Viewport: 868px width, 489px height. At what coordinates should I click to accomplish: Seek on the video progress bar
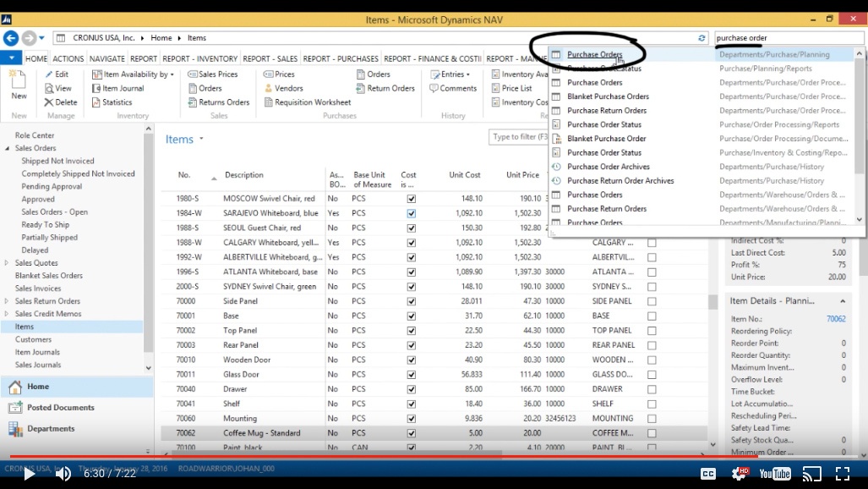(x=434, y=456)
